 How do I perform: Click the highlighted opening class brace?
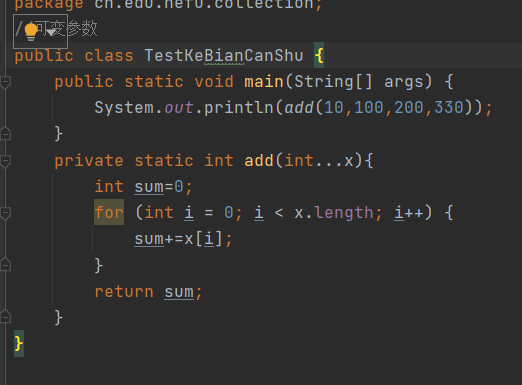point(319,55)
